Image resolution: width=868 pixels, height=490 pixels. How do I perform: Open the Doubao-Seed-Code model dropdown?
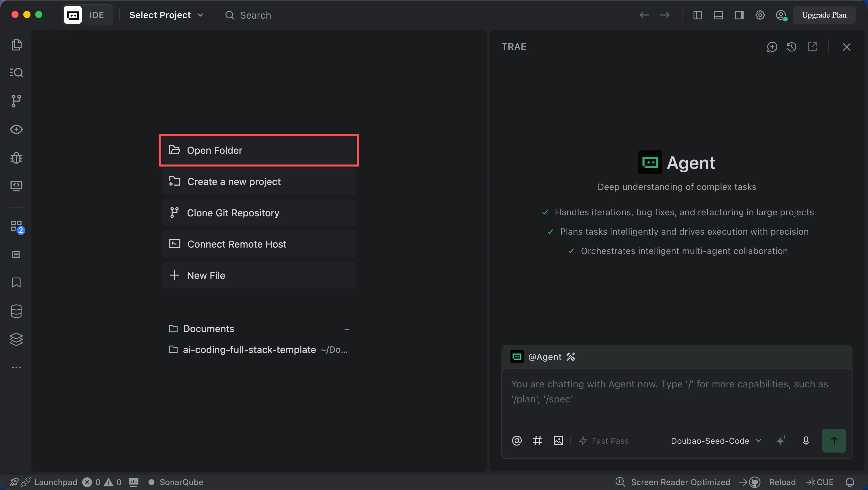tap(716, 441)
